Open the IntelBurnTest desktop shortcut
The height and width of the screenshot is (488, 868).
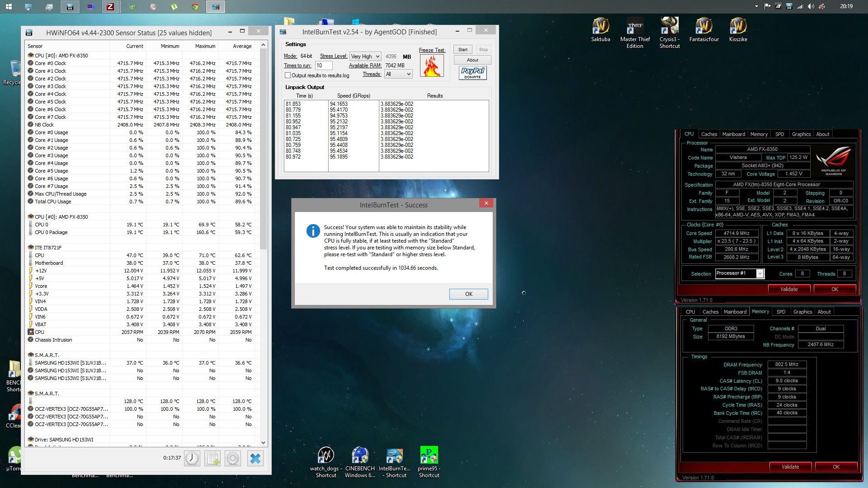(395, 462)
